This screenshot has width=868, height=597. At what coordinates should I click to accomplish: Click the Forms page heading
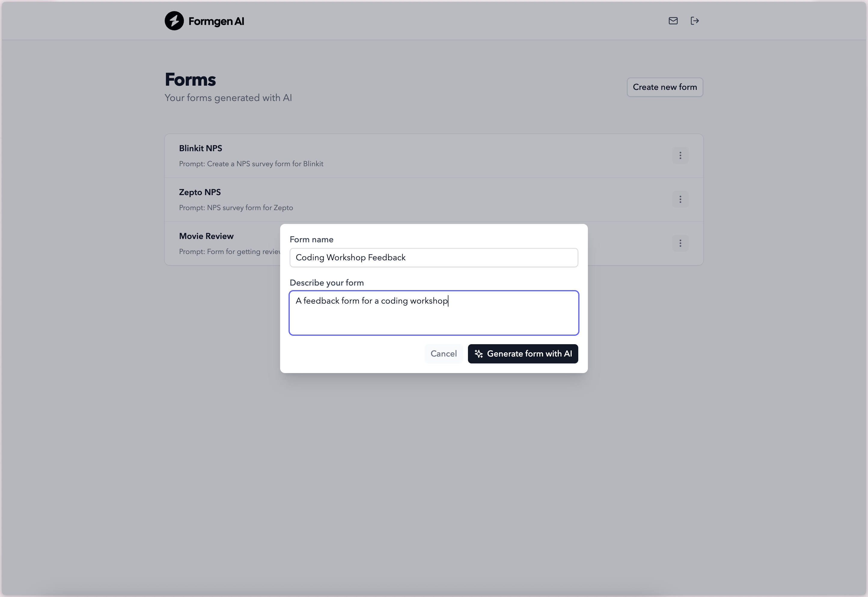click(x=190, y=80)
